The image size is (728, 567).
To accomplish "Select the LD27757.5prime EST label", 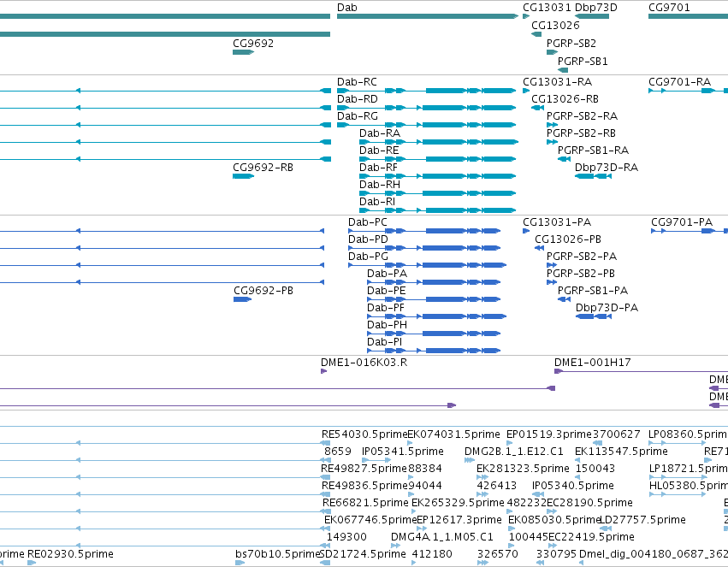I will [642, 520].
